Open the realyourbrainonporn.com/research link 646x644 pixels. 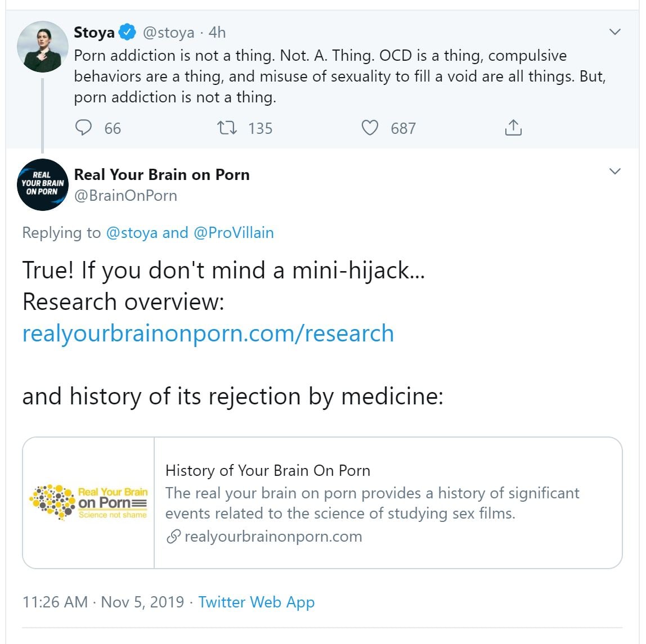[208, 334]
